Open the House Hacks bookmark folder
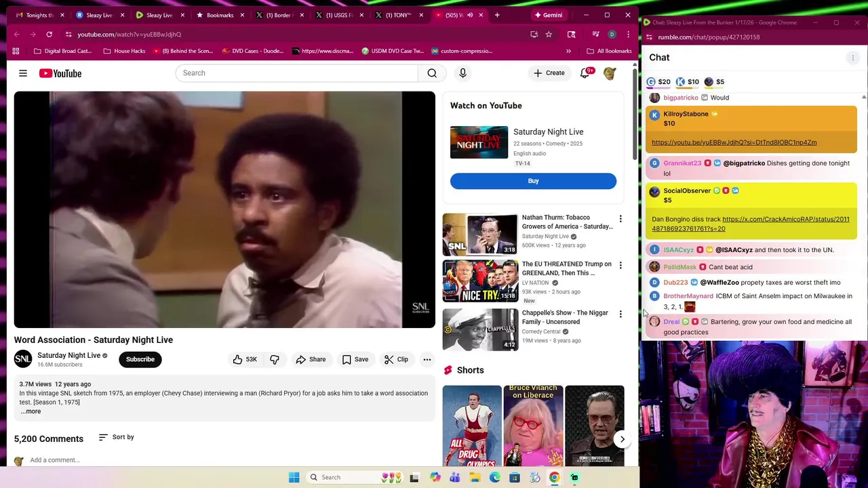Viewport: 868px width, 488px height. tap(124, 51)
